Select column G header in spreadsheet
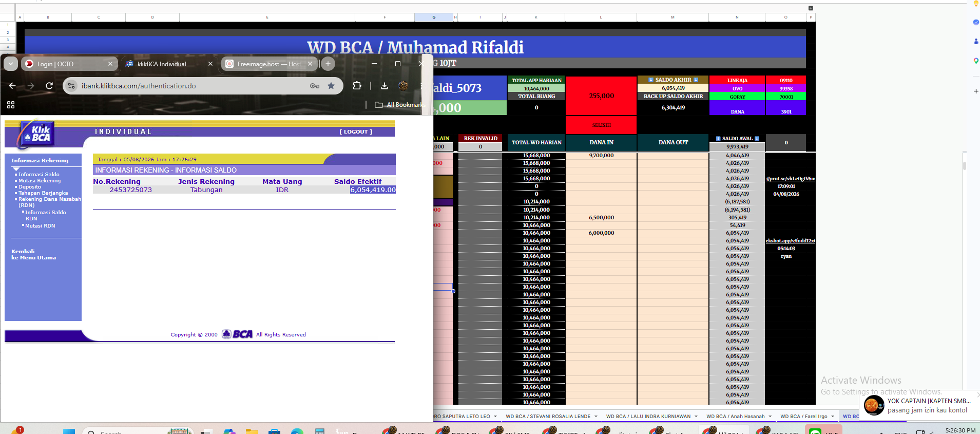The width and height of the screenshot is (980, 434). (434, 17)
